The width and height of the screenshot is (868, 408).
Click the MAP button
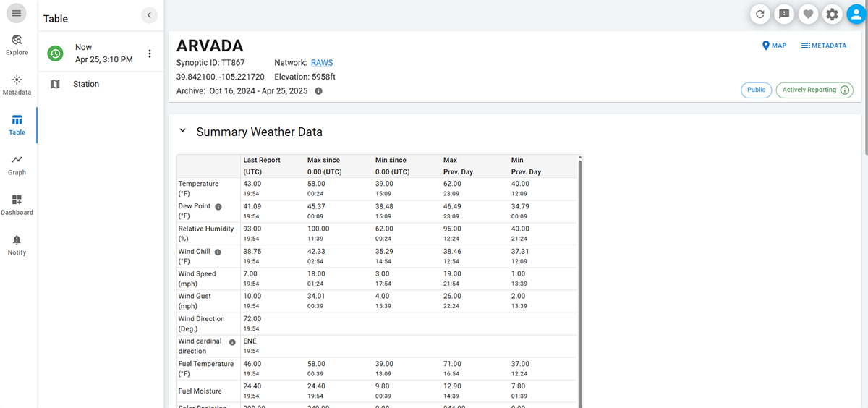pyautogui.click(x=774, y=46)
